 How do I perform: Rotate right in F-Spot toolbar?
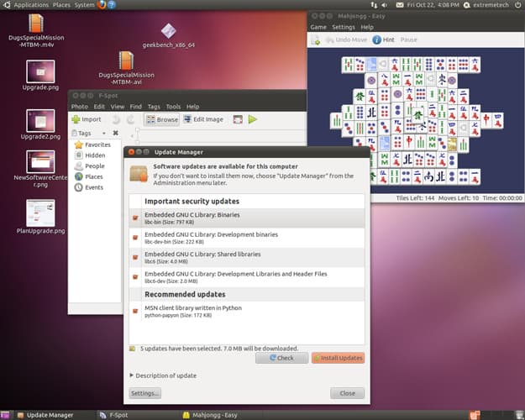point(130,119)
